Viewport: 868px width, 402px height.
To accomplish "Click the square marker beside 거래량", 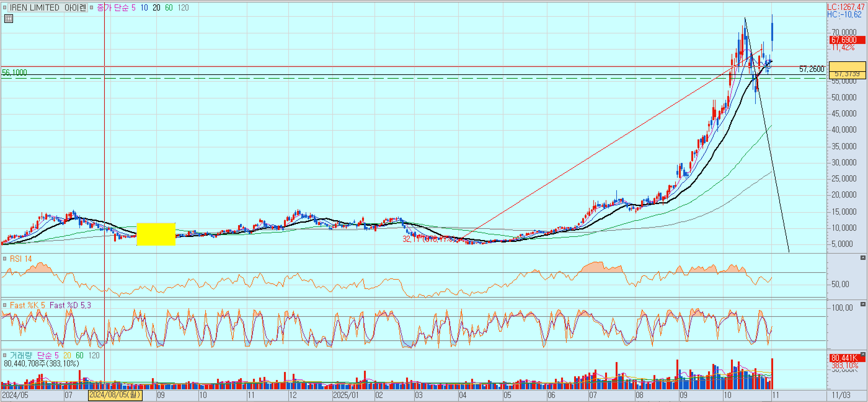I will (4, 355).
